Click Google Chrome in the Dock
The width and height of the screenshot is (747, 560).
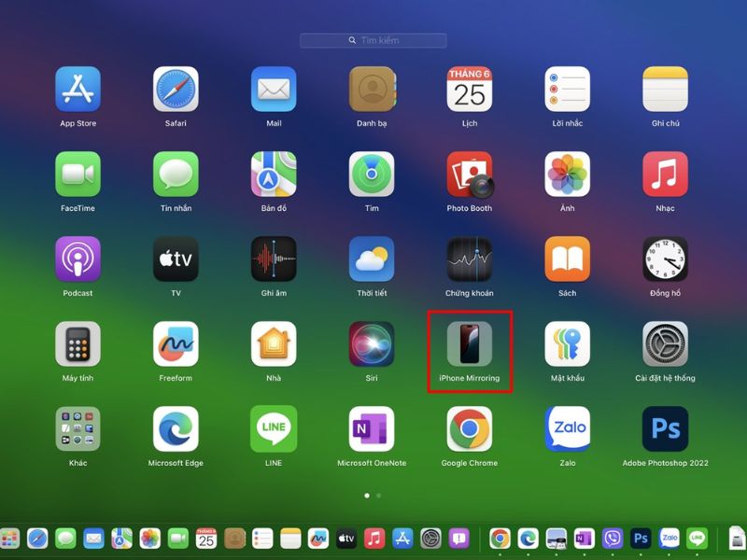(x=500, y=539)
